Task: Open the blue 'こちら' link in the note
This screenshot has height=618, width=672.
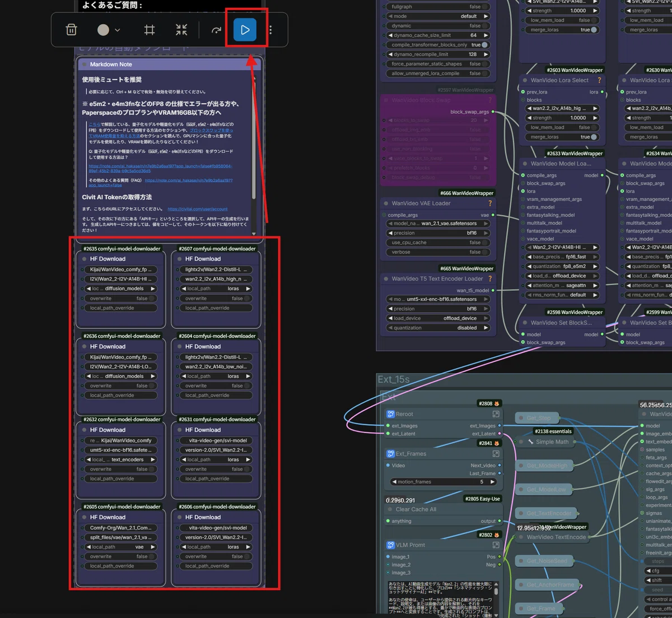Action: point(95,124)
